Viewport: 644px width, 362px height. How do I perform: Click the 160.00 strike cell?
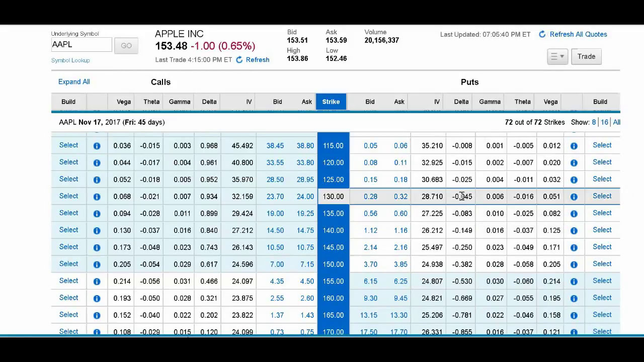pyautogui.click(x=333, y=298)
